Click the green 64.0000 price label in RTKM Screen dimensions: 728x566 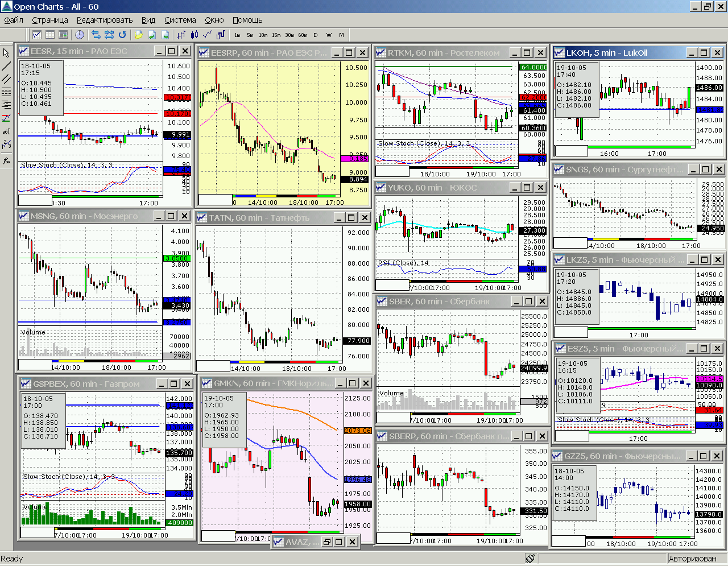(533, 67)
